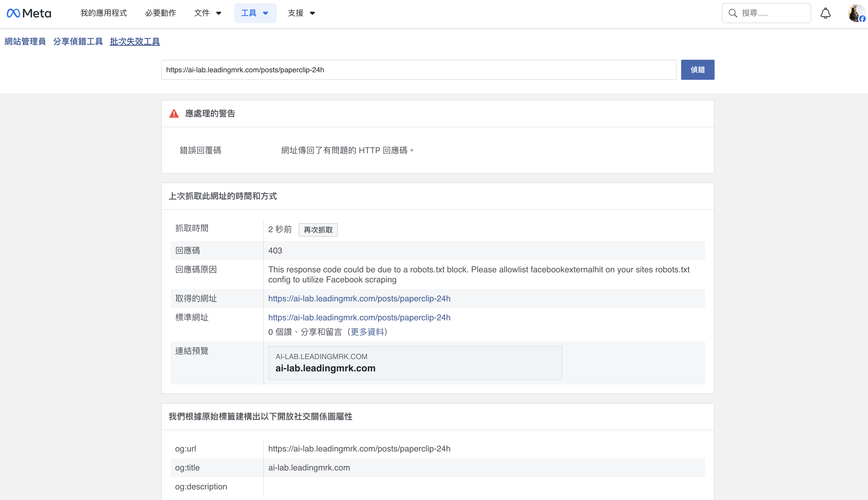
Task: Click the og:url value text
Action: point(359,448)
